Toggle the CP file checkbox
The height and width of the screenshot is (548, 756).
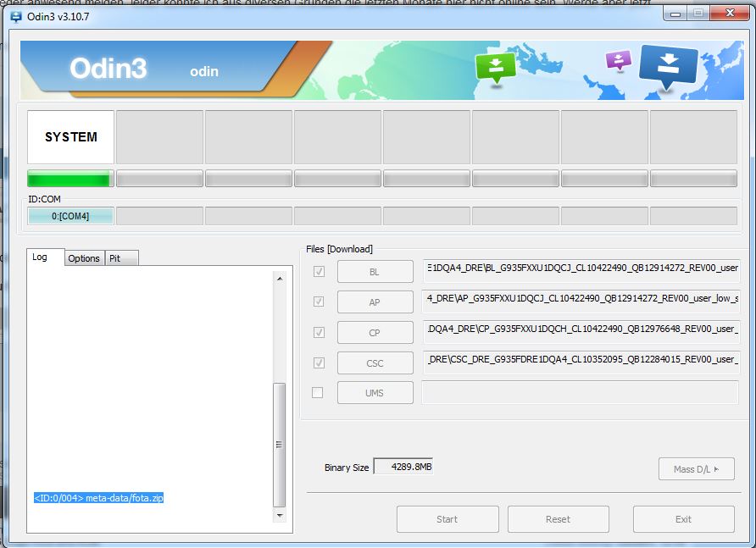319,332
